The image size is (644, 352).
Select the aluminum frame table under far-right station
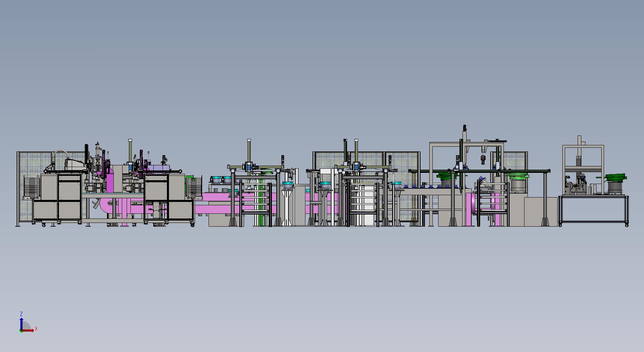coord(594,210)
